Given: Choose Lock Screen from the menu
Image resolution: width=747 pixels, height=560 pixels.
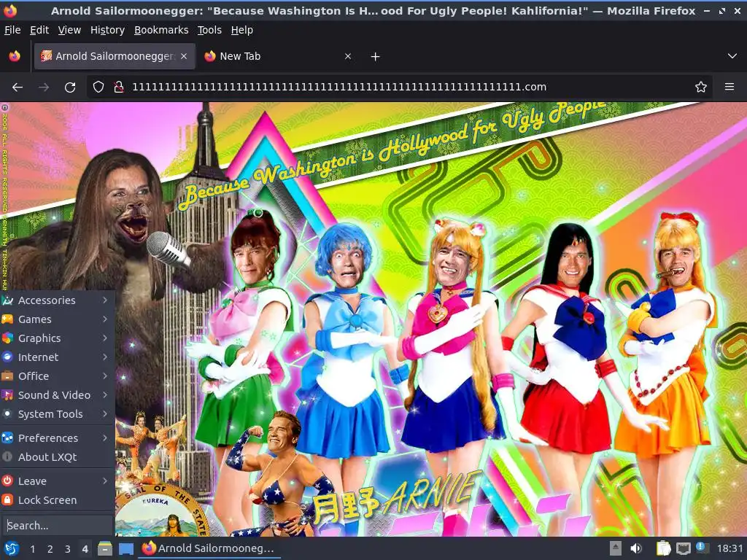Looking at the screenshot, I should pos(57,500).
